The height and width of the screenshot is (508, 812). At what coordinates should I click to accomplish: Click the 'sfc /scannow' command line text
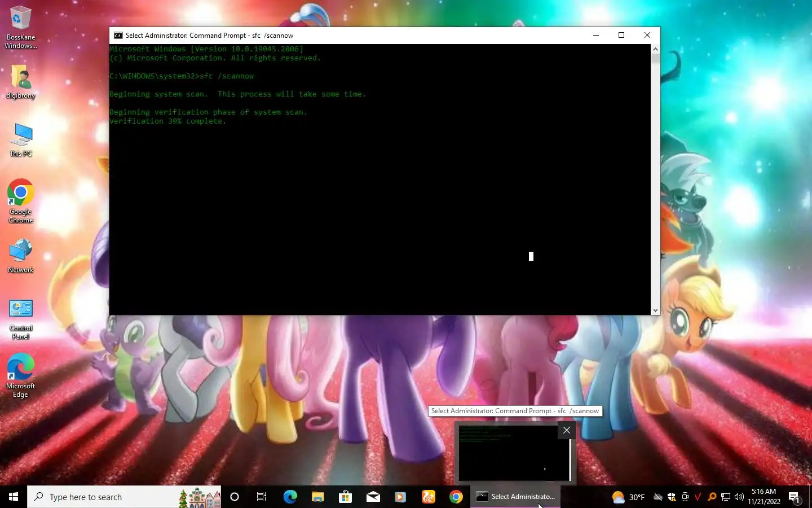pyautogui.click(x=227, y=76)
